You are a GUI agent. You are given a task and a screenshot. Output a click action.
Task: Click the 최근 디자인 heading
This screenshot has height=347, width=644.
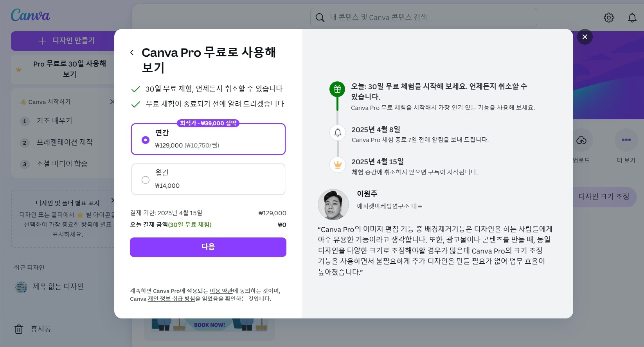29,268
